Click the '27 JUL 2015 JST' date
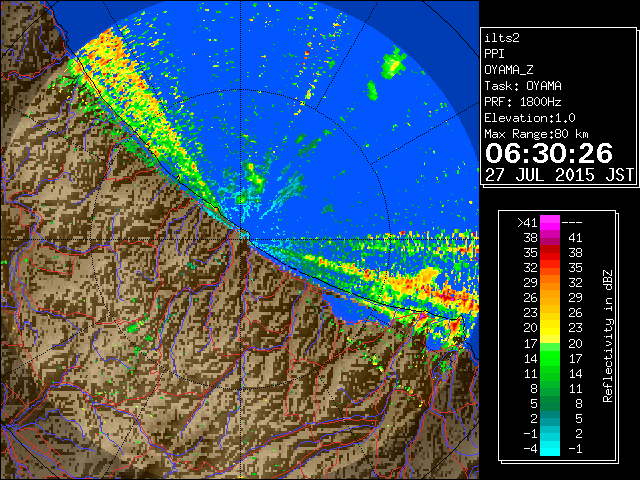Screen dimensions: 640x480 point(559,175)
